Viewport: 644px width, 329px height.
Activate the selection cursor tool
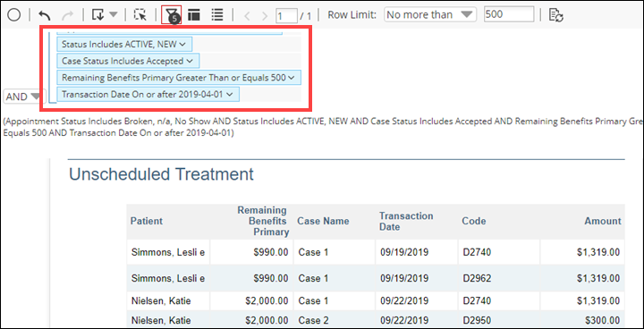140,15
